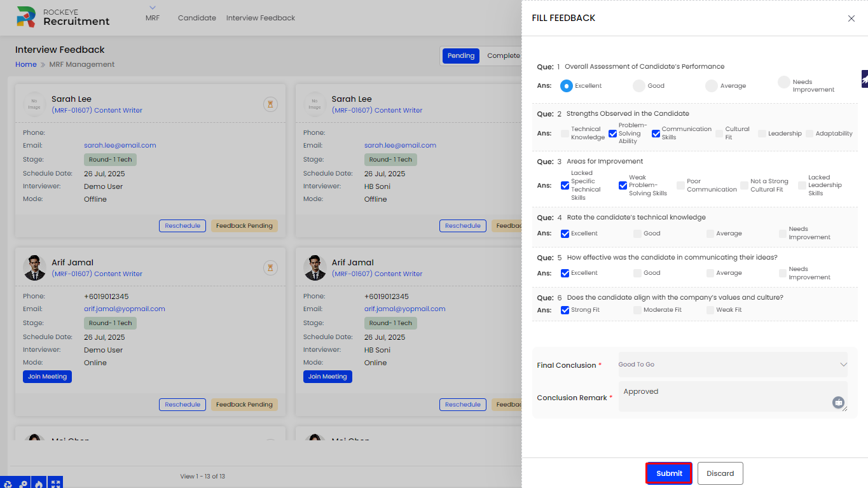Viewport: 868px width, 488px height.
Task: Click the MRF Management breadcrumb text
Action: 82,64
